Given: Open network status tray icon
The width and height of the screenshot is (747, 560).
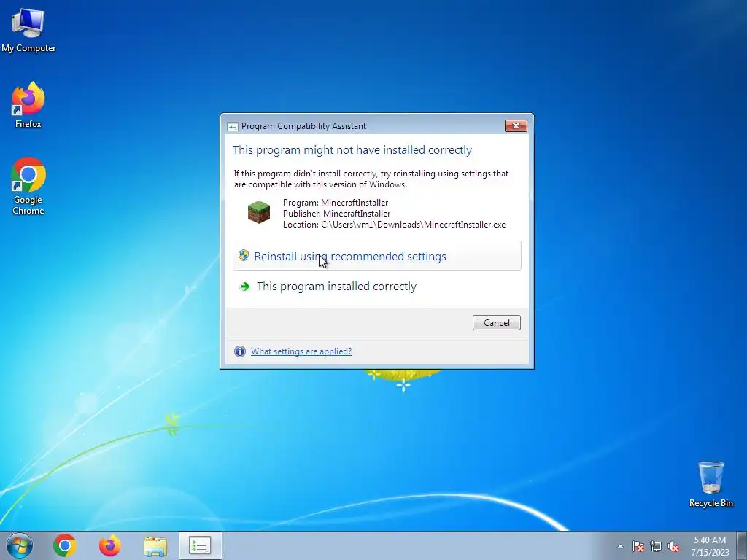Looking at the screenshot, I should (656, 546).
